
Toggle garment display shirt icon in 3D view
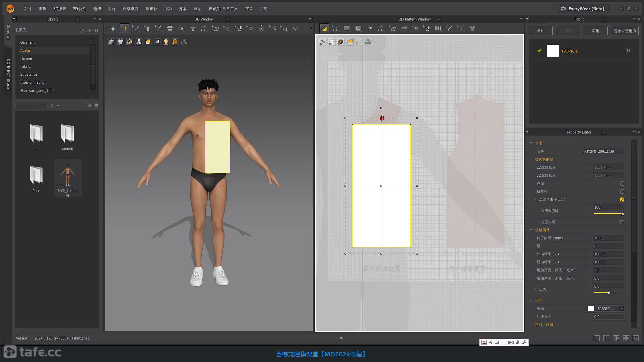pyautogui.click(x=120, y=42)
